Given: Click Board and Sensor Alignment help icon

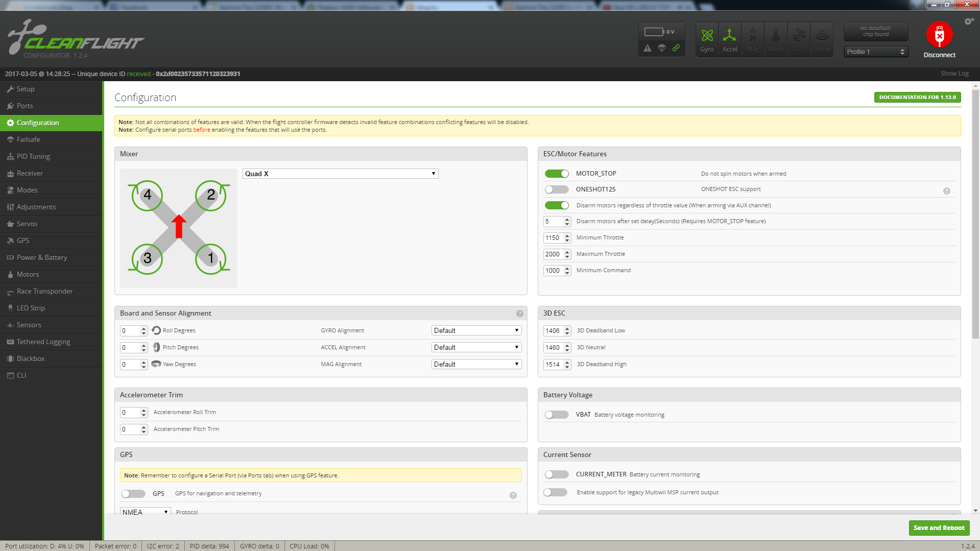Looking at the screenshot, I should pyautogui.click(x=519, y=314).
